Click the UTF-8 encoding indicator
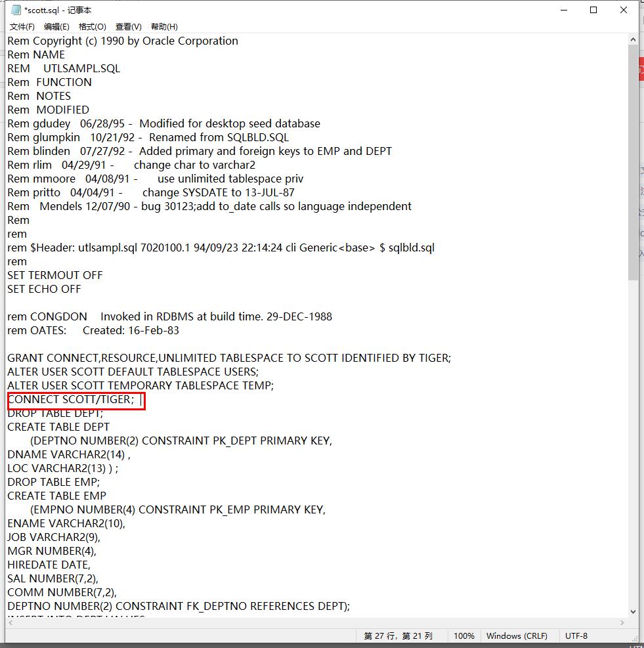 [x=576, y=636]
